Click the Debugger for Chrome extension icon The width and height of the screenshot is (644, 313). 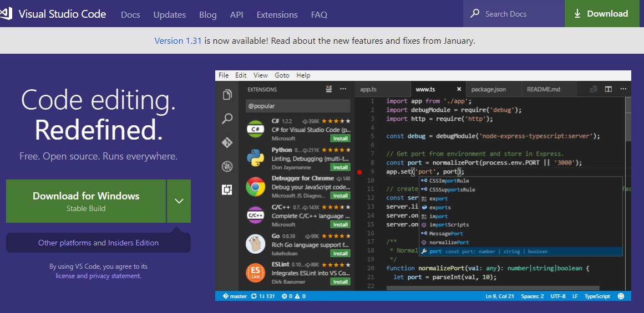point(255,187)
